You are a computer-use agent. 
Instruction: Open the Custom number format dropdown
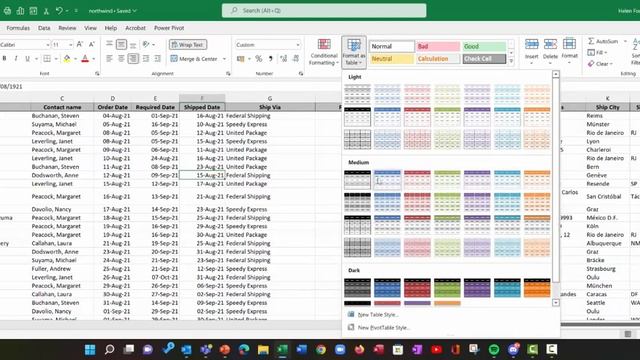[x=298, y=44]
